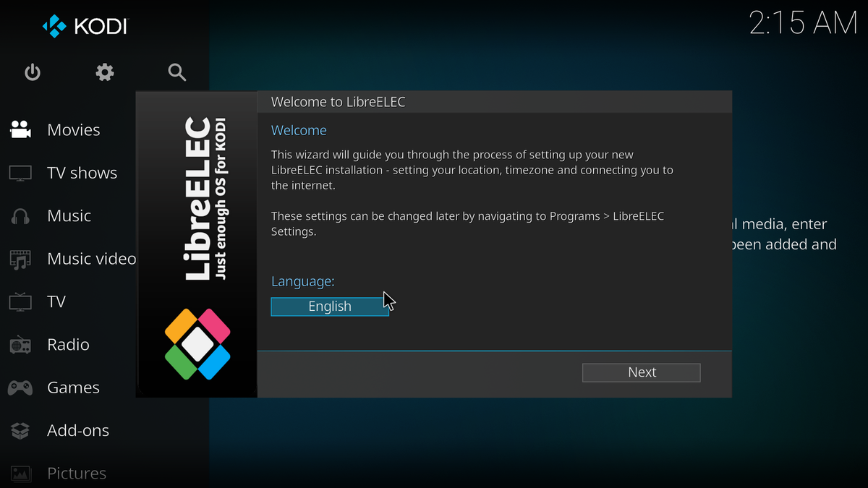Click the search magnifier icon
Screen dimensions: 868x488
(x=177, y=72)
